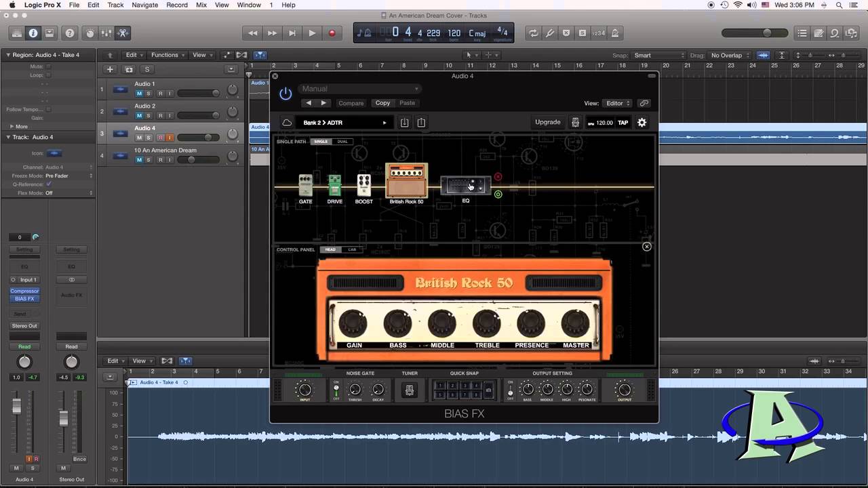Toggle record enable on Audio 4 track
The height and width of the screenshot is (488, 868).
click(160, 138)
